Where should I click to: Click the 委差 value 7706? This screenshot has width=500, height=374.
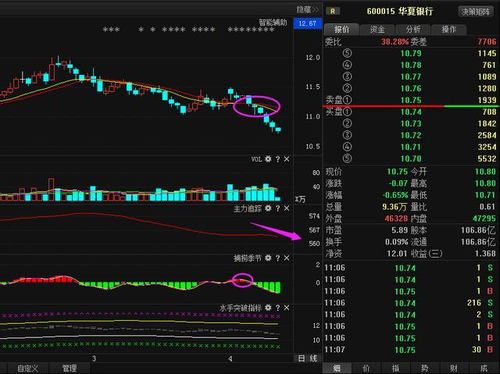[x=487, y=42]
